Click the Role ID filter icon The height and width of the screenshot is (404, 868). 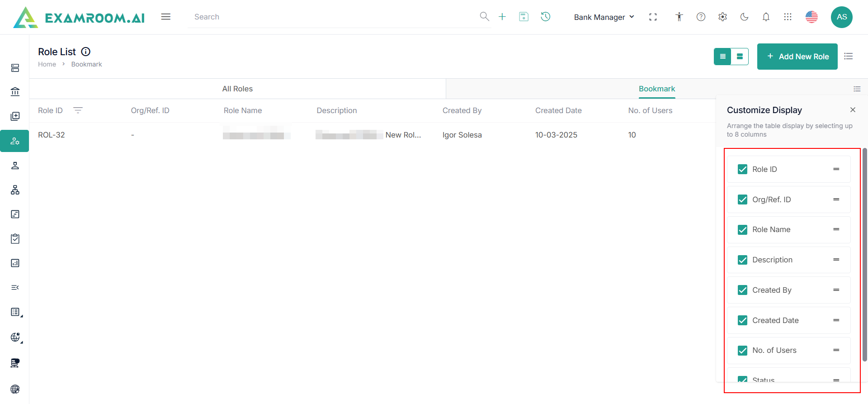click(x=78, y=110)
